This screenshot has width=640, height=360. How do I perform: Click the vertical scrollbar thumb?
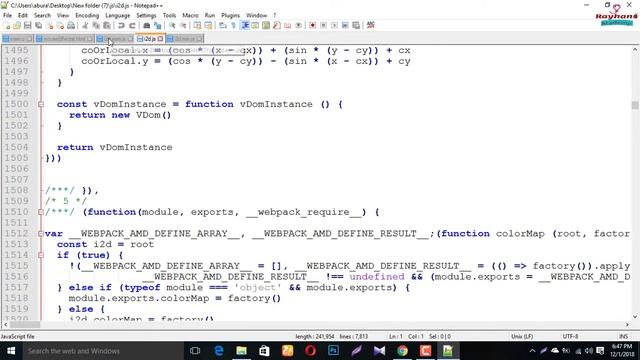click(x=635, y=105)
